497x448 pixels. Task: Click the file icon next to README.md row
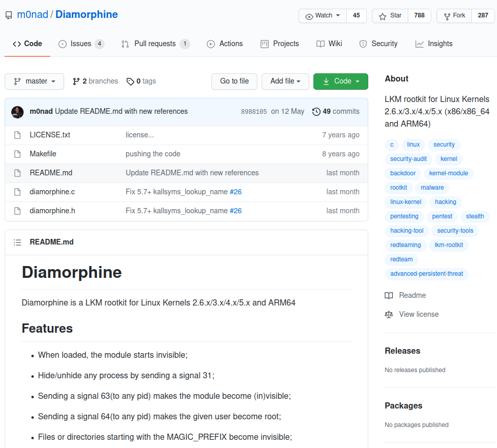[17, 173]
